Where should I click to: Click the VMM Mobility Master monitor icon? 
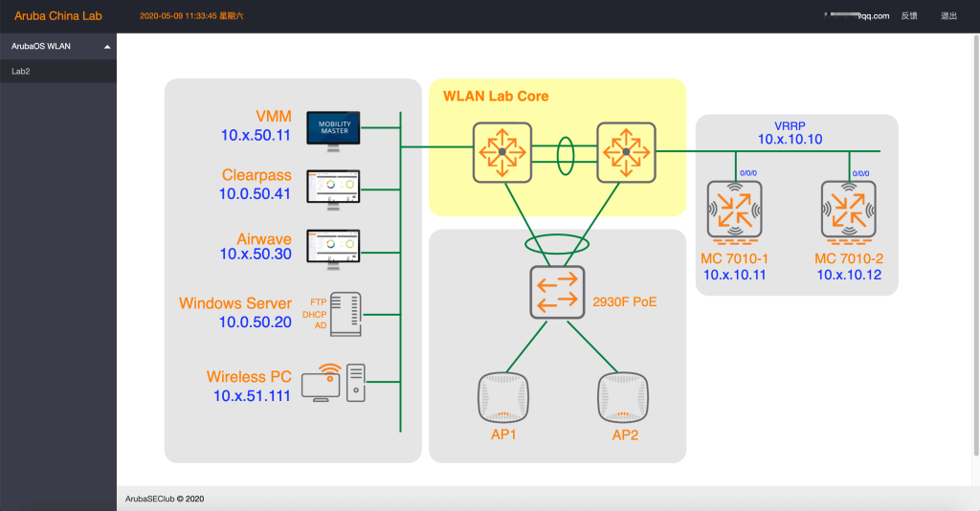point(333,131)
